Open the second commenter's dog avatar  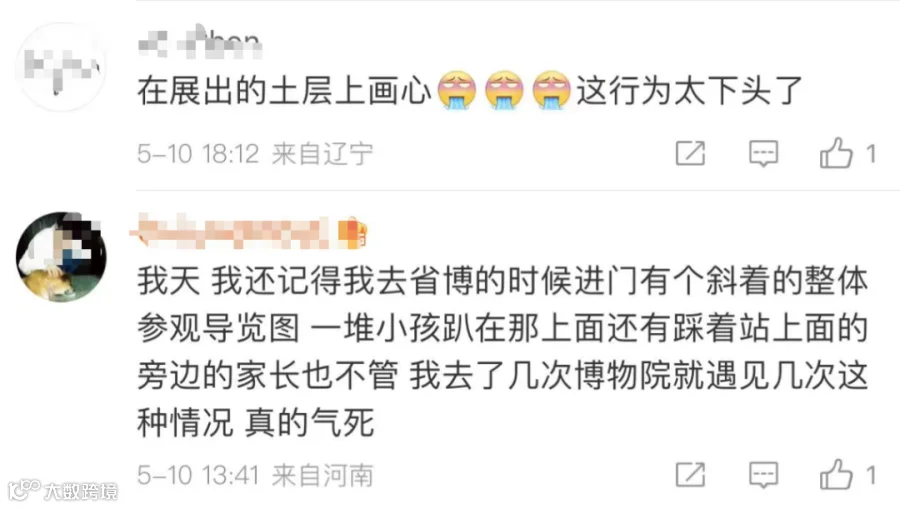[61, 256]
